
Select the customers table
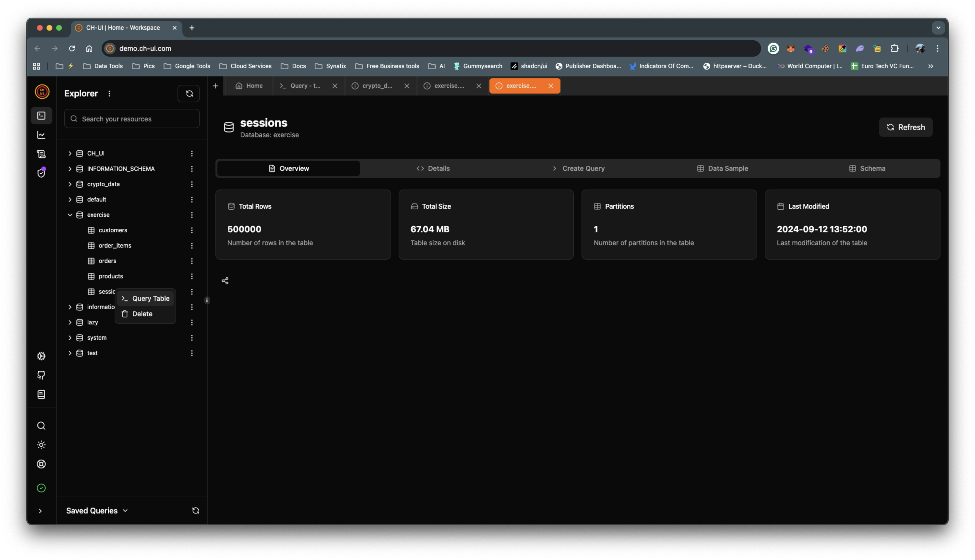[x=113, y=230]
